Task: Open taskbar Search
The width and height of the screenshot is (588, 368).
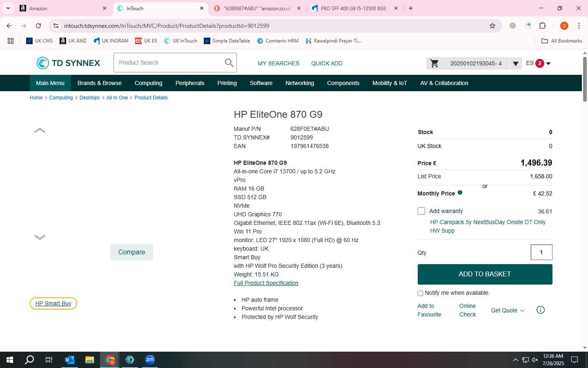Action: coord(29,360)
